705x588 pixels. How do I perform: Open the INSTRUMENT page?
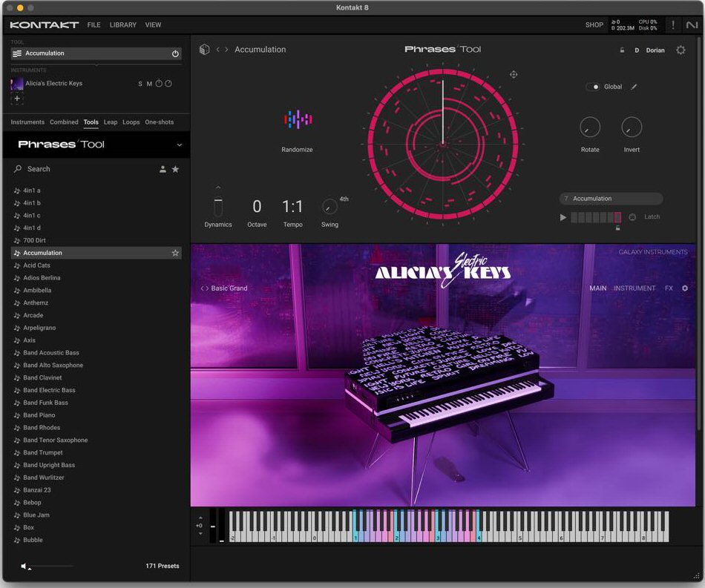click(634, 288)
